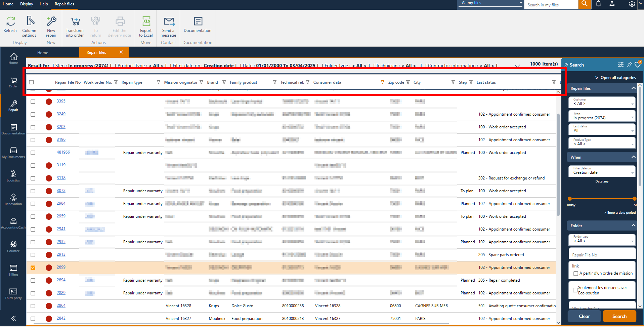
Task: Open Logistics in the left sidebar
Action: (13, 176)
